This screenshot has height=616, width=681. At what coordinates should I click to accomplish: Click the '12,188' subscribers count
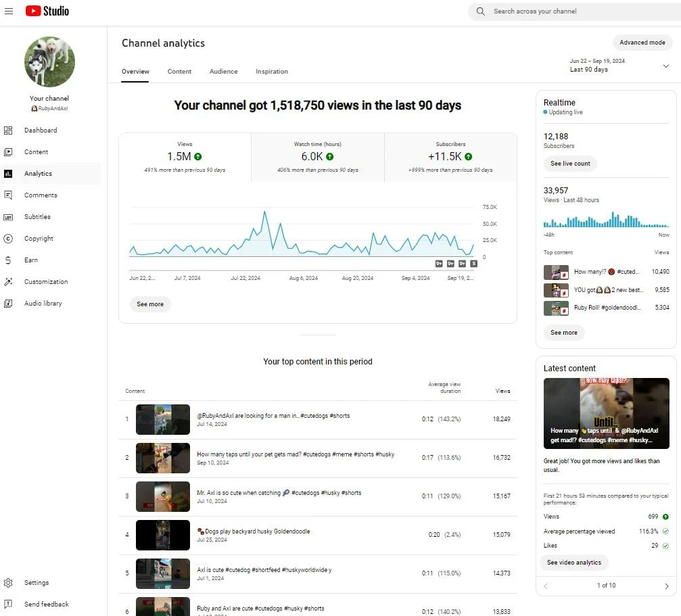(555, 137)
